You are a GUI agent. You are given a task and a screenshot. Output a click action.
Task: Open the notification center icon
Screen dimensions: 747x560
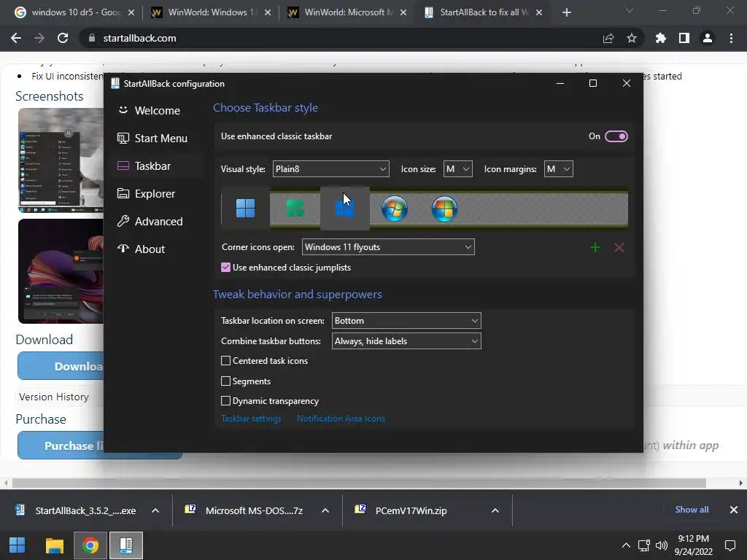point(730,545)
